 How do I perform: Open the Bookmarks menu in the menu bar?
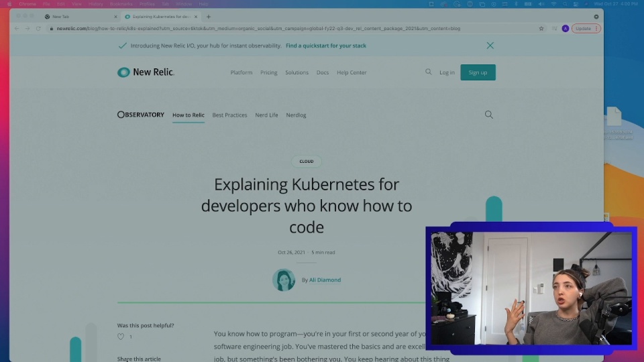[x=121, y=4]
